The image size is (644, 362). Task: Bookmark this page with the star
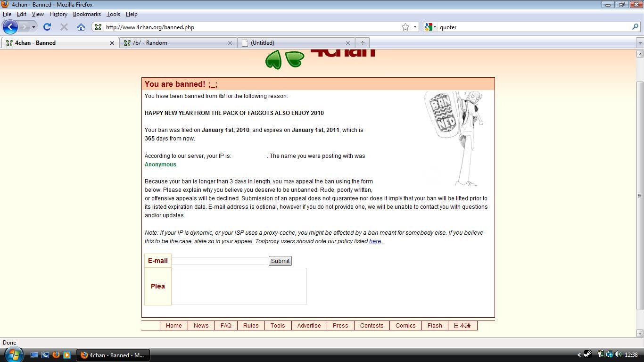405,27
